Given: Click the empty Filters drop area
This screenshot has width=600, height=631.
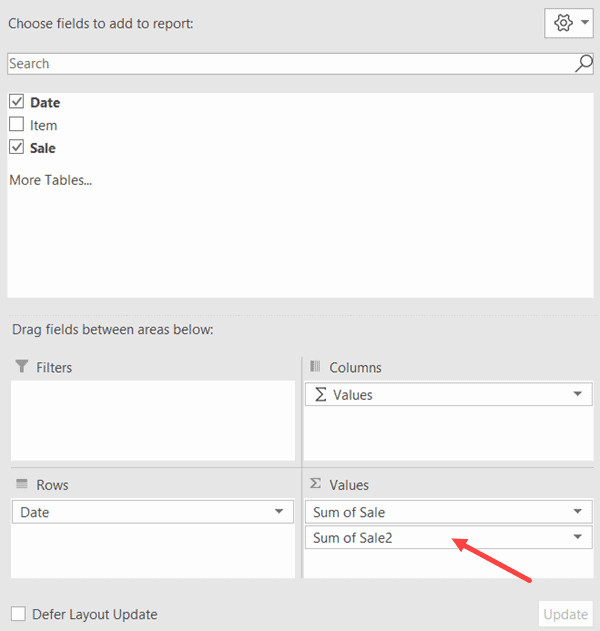Looking at the screenshot, I should [153, 420].
